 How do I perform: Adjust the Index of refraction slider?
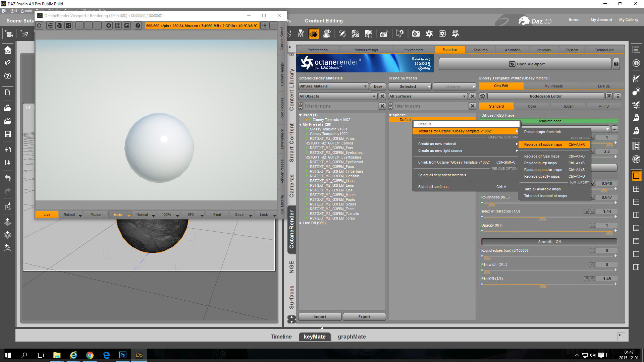click(542, 218)
